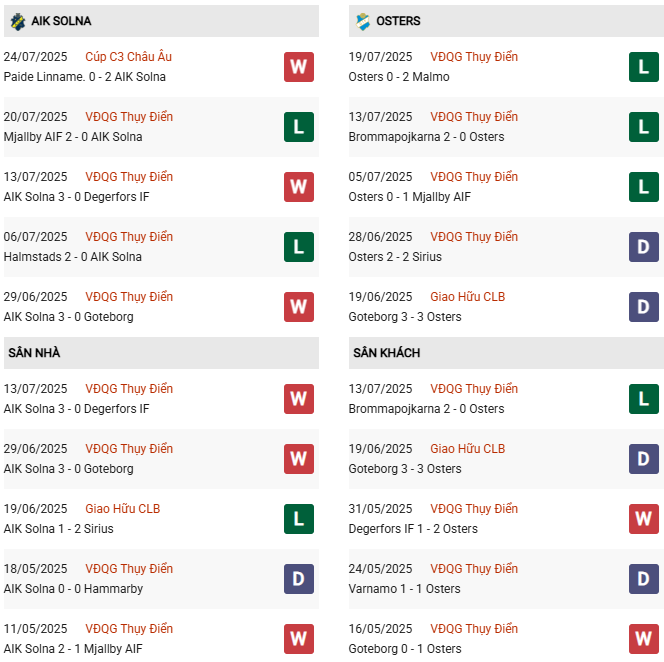Click the AIK Solna club crest icon

(x=17, y=20)
